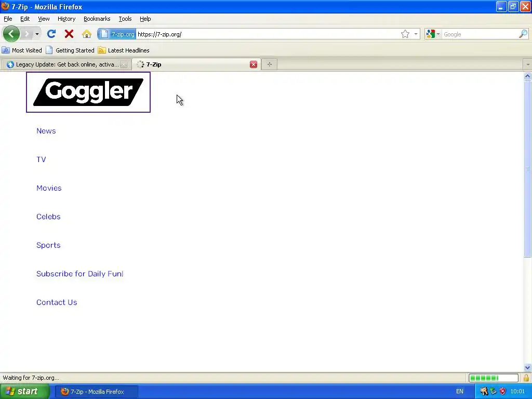The width and height of the screenshot is (532, 399).
Task: Open the Tools menu
Action: point(125,19)
